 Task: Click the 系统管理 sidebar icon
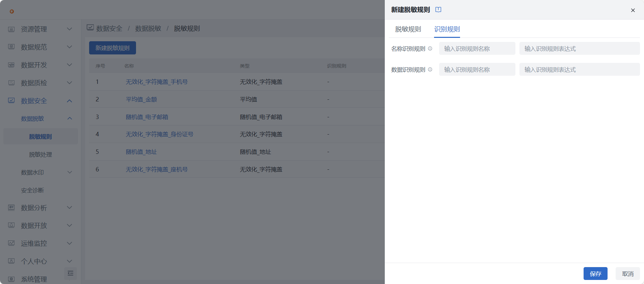(x=11, y=279)
